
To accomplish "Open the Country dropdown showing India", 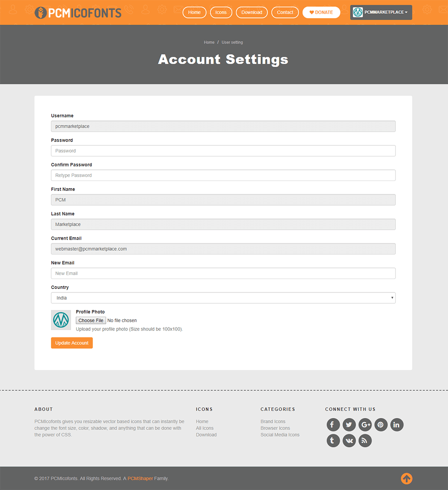I will click(223, 298).
